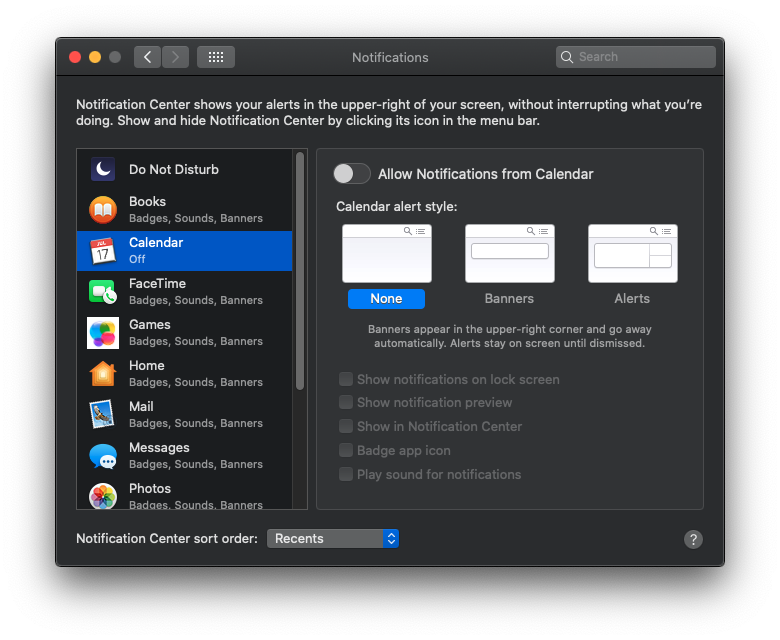780x640 pixels.
Task: Check Show notifications on lock screen
Action: click(346, 379)
